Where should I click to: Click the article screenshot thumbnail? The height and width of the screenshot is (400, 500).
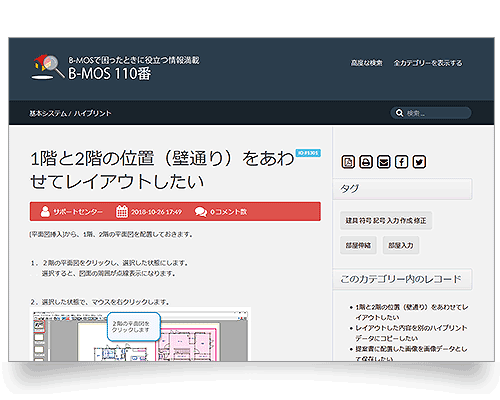pos(140,335)
